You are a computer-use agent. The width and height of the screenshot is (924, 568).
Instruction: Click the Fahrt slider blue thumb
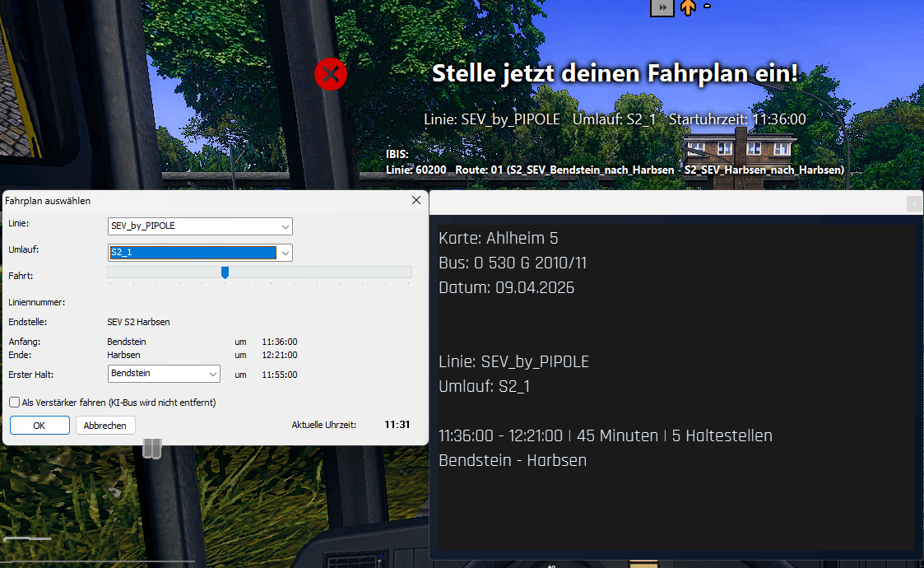(x=225, y=272)
